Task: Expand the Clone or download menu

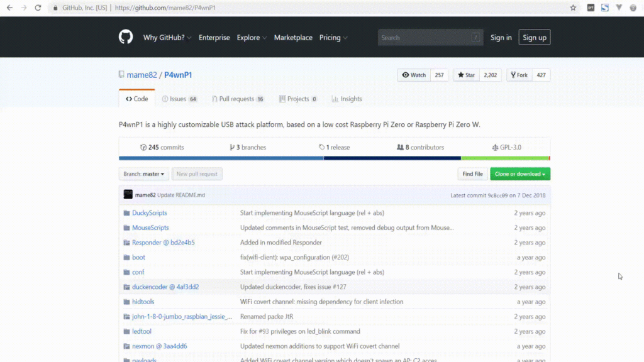Action: click(x=519, y=174)
